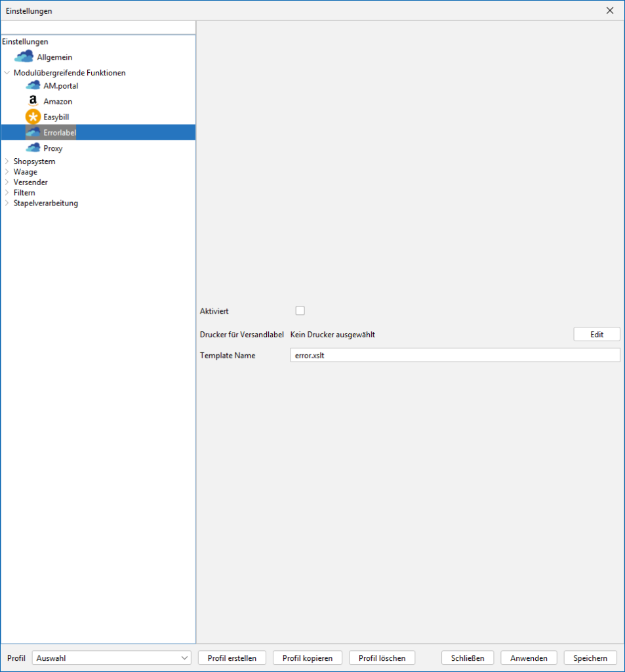The image size is (625, 672).
Task: Expand the Versender tree node
Action: (x=7, y=182)
